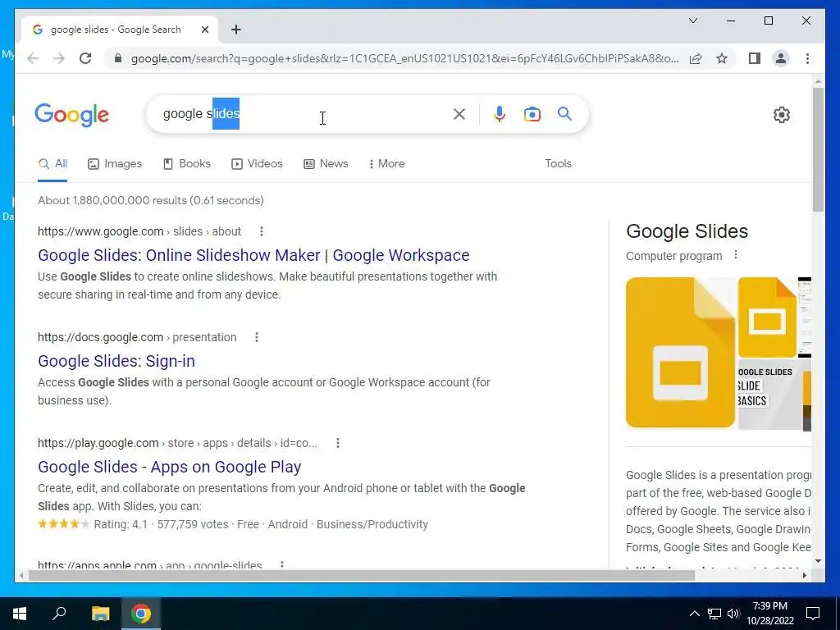This screenshot has height=630, width=840.
Task: Click horizontal scrollbar right arrow
Action: [804, 575]
